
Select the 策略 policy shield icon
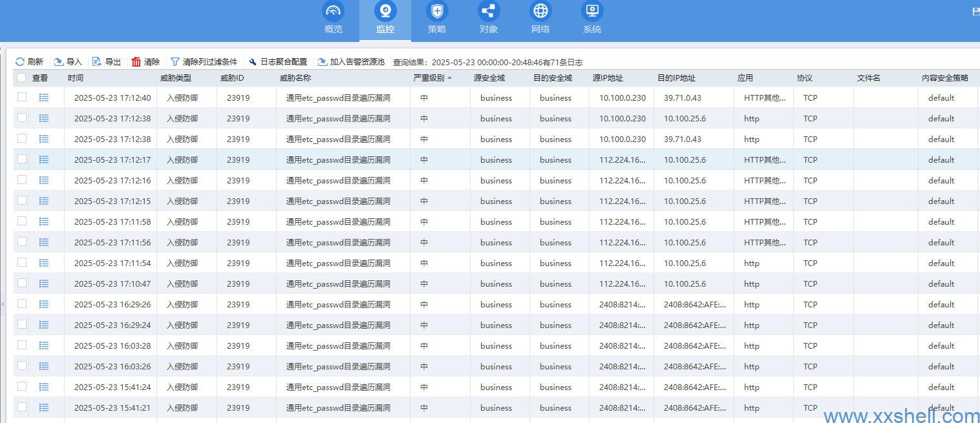click(437, 12)
